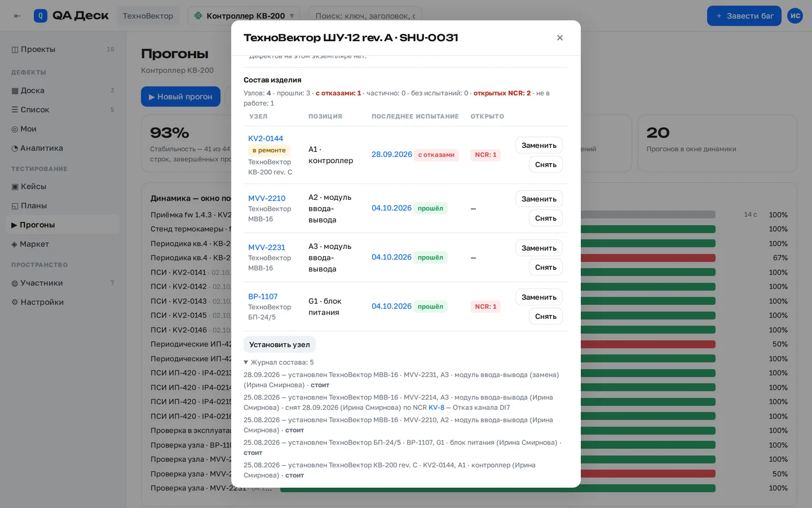Click the в ремонте status badge
The image size is (812, 508).
(269, 150)
